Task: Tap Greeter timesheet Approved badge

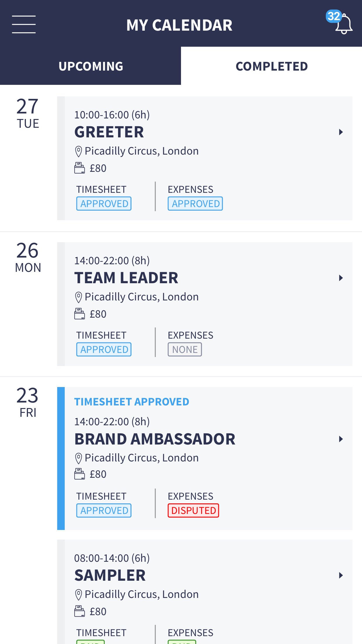Action: coord(104,204)
